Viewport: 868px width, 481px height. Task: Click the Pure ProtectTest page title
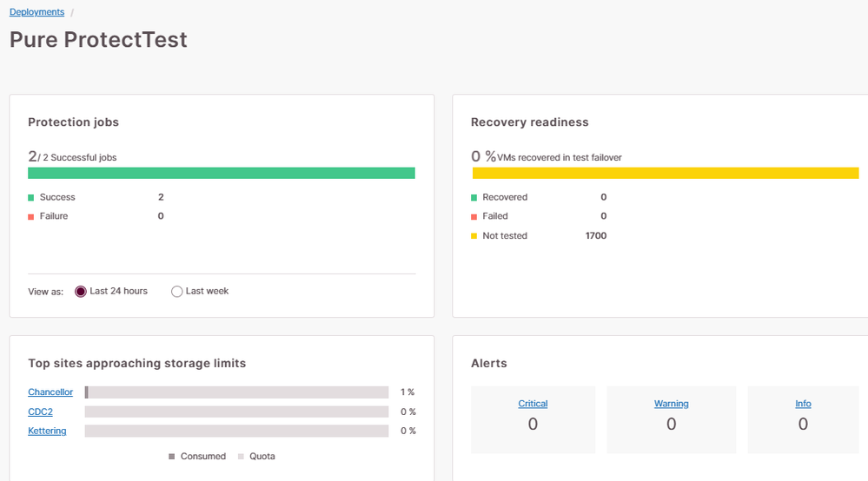coord(98,40)
